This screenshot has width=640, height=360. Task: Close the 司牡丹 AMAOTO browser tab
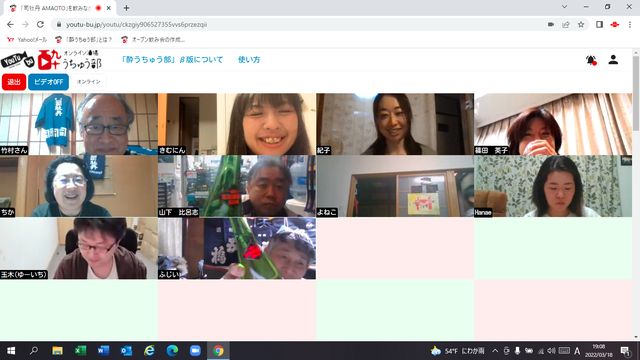(109, 8)
